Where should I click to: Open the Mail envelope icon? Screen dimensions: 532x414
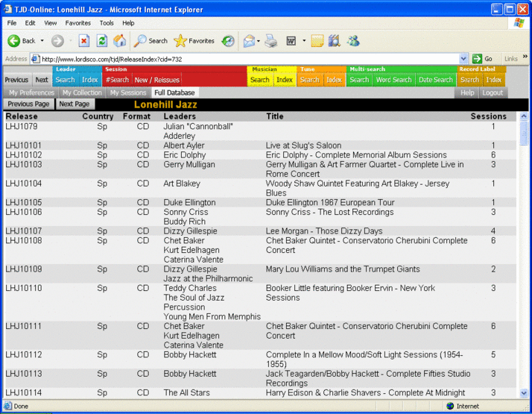249,41
